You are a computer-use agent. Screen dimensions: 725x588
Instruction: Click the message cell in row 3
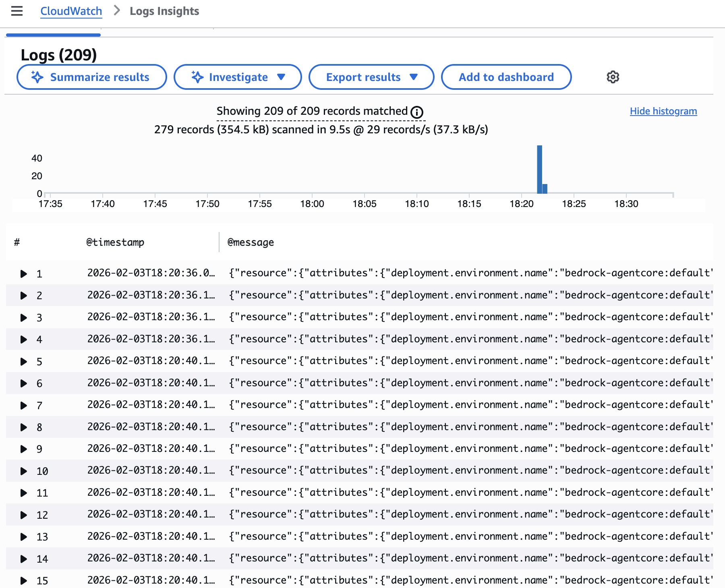coord(471,317)
